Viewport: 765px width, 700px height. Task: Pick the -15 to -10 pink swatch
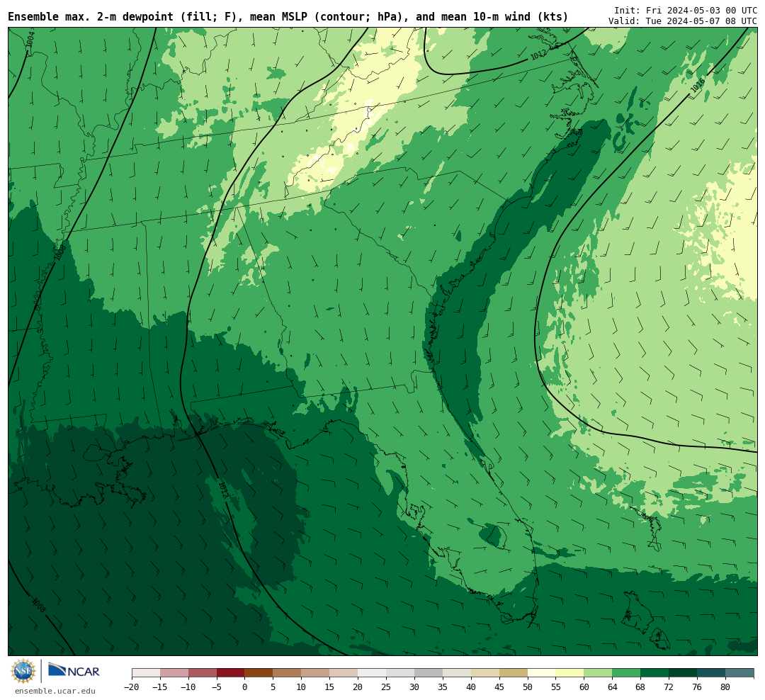click(x=174, y=673)
